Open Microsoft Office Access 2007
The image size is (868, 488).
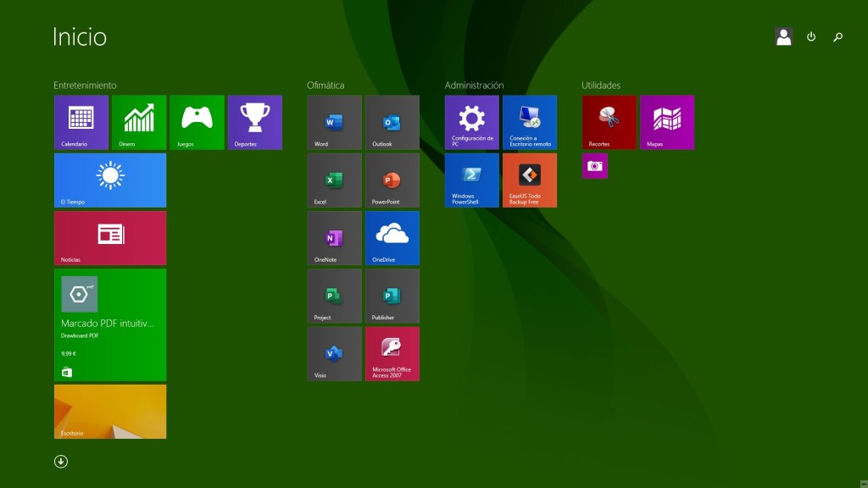pyautogui.click(x=392, y=353)
